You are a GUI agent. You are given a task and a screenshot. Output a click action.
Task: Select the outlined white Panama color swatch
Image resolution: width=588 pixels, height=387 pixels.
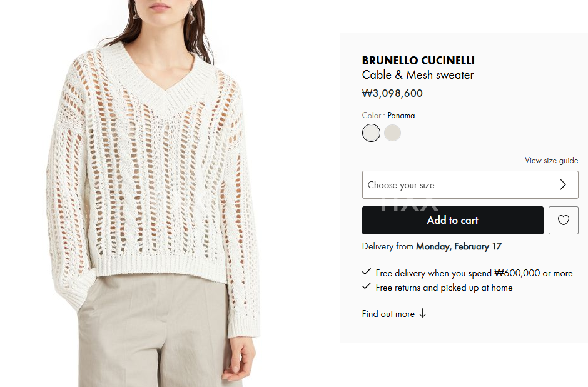tap(371, 133)
